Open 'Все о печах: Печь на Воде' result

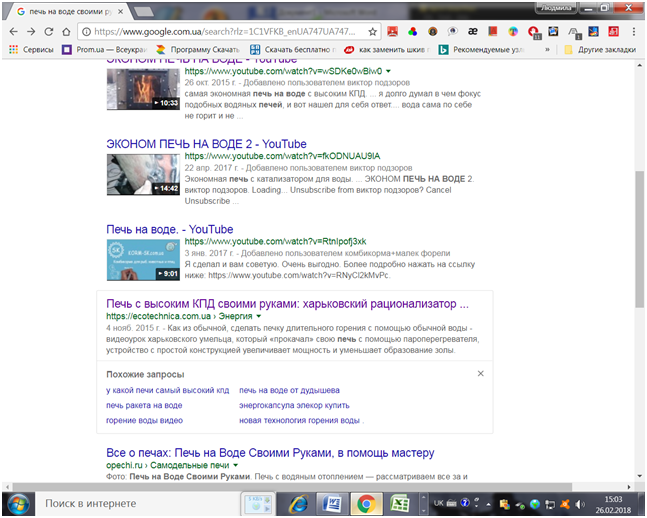click(270, 453)
